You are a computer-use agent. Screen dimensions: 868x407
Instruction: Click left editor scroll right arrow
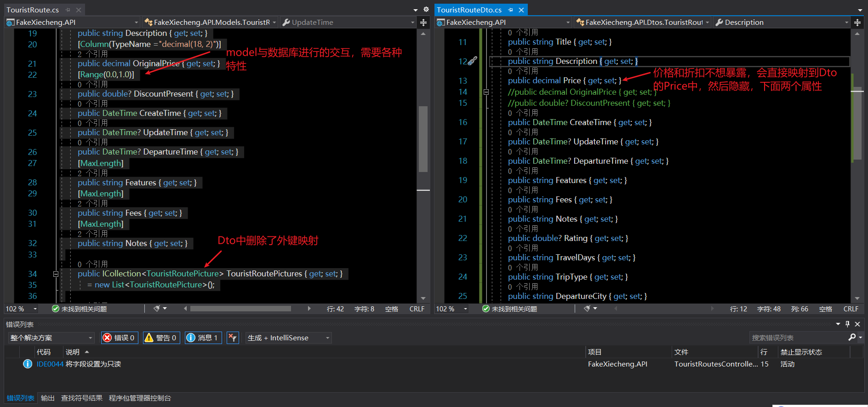coord(309,309)
